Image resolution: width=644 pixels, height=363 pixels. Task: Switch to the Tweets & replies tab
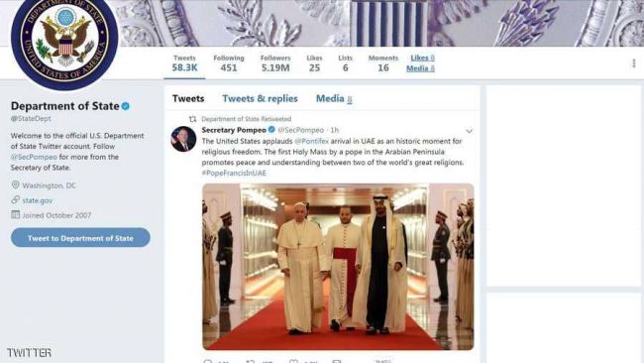point(260,98)
